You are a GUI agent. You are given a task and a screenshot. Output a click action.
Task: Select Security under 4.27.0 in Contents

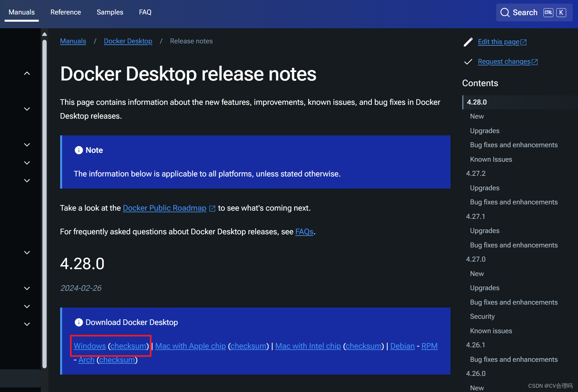[482, 316]
